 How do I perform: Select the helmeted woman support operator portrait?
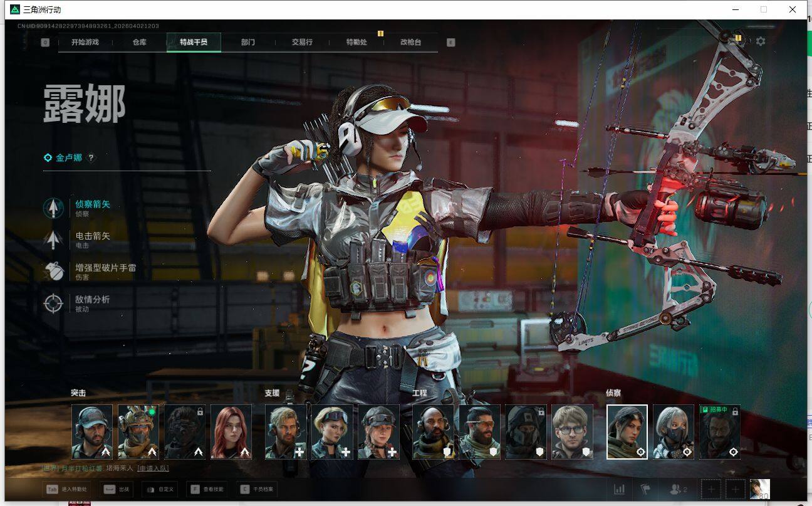point(378,432)
